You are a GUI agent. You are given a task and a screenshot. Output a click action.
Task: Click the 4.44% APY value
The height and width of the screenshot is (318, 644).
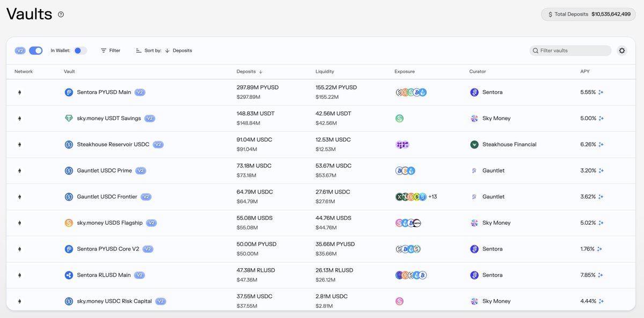[588, 301]
